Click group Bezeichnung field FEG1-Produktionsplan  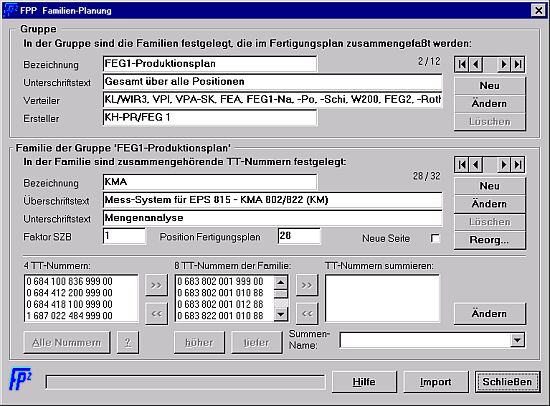click(x=210, y=64)
